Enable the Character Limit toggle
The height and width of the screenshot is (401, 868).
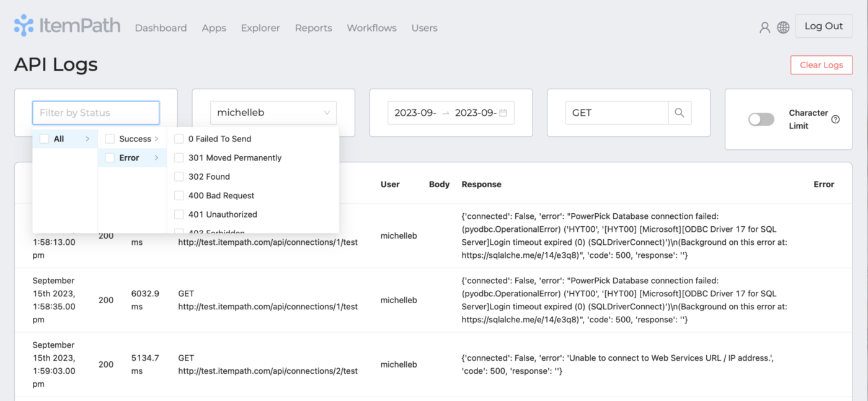pos(761,118)
